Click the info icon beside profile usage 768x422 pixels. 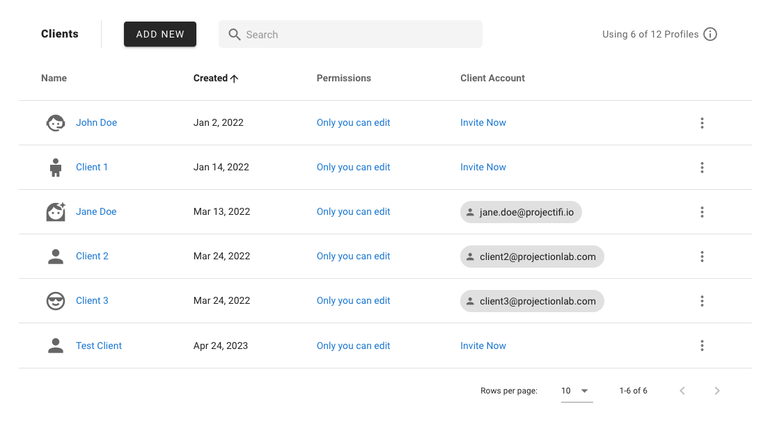[710, 34]
